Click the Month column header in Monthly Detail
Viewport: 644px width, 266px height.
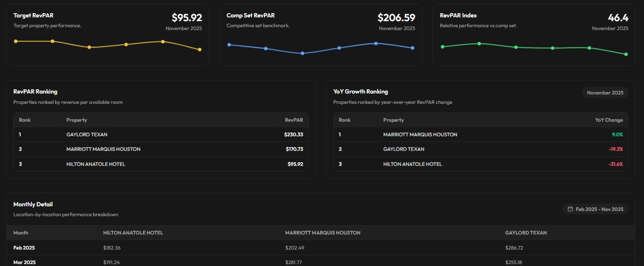tap(21, 233)
